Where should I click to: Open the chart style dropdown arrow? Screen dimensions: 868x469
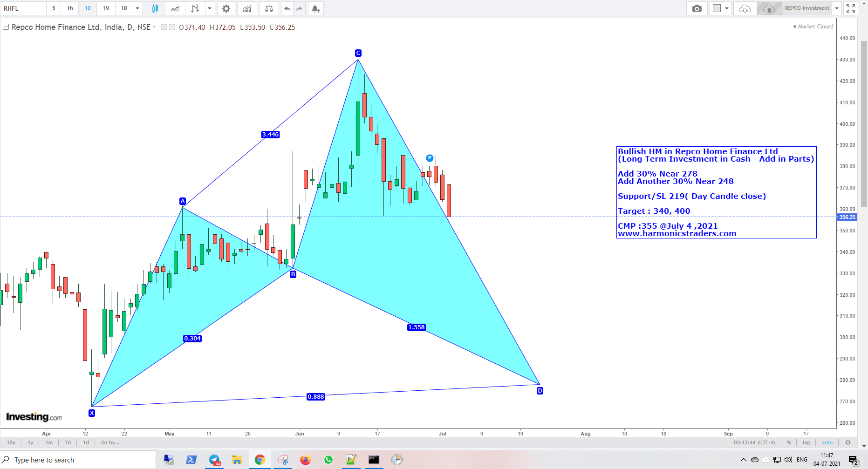pyautogui.click(x=210, y=8)
